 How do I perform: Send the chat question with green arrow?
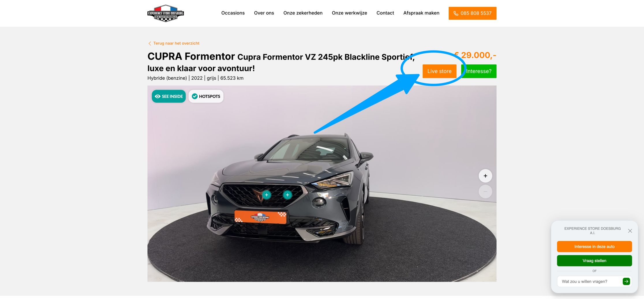click(x=626, y=281)
